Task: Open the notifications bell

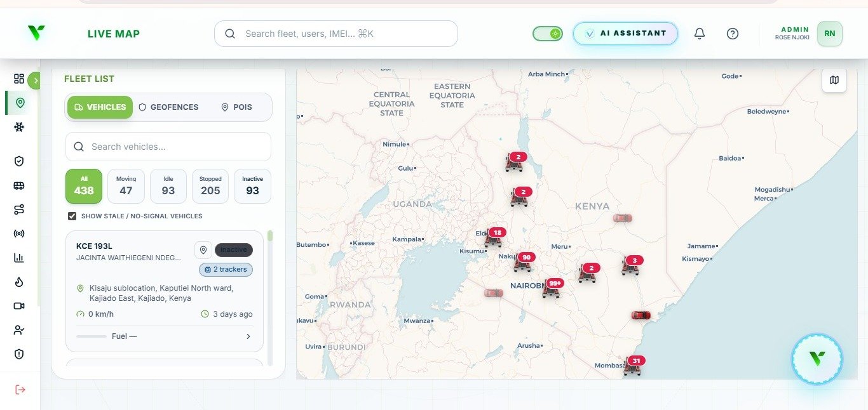Action: 700,34
